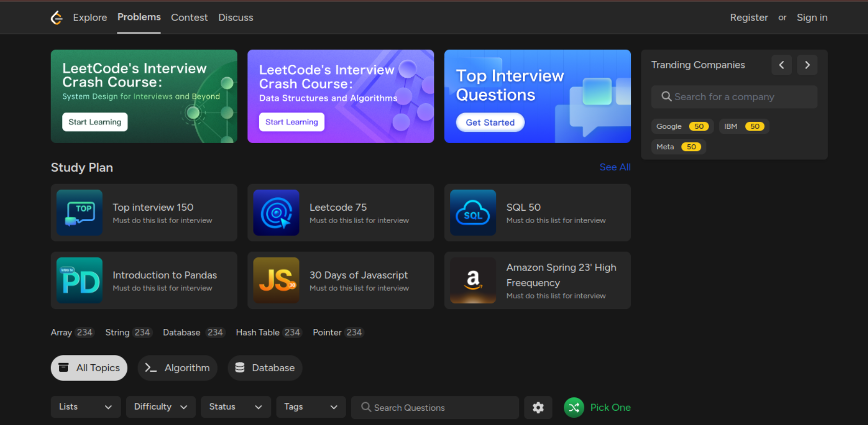The height and width of the screenshot is (425, 868).
Task: Click the green shuffle Pick One icon
Action: pos(574,408)
